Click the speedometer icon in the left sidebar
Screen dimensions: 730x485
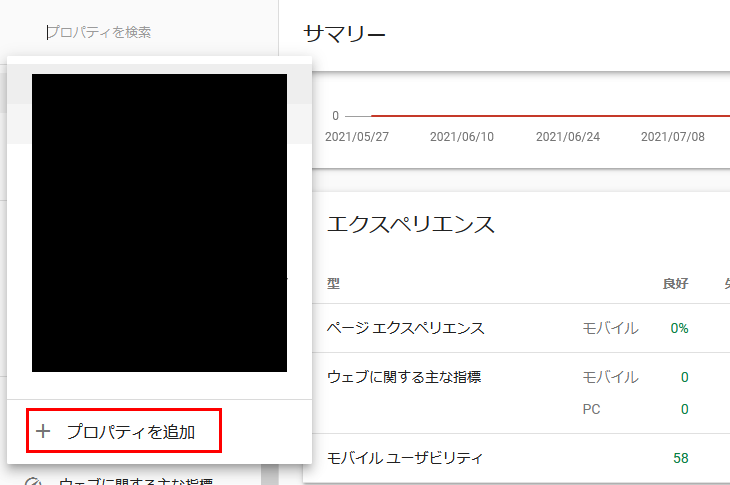tap(34, 481)
